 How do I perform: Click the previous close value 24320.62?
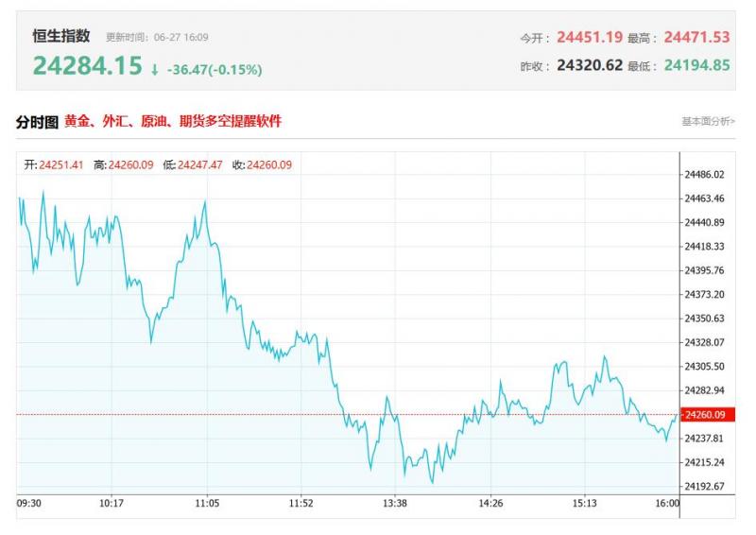coord(590,65)
